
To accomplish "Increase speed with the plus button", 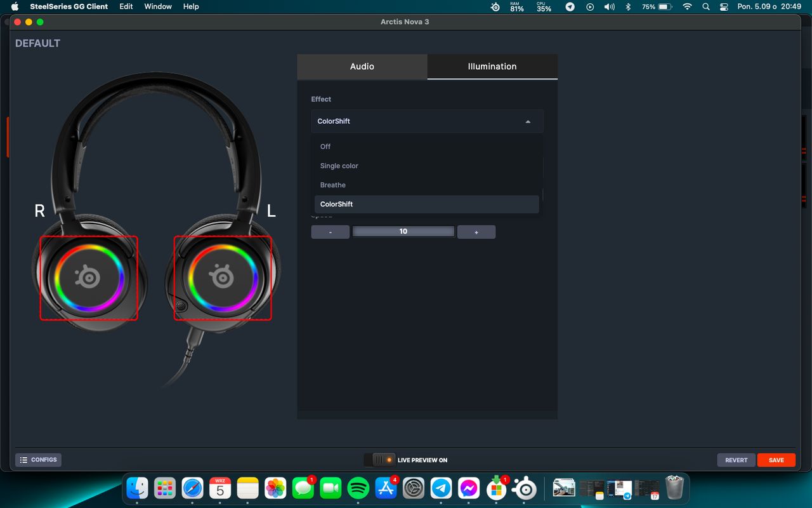I will coord(476,232).
